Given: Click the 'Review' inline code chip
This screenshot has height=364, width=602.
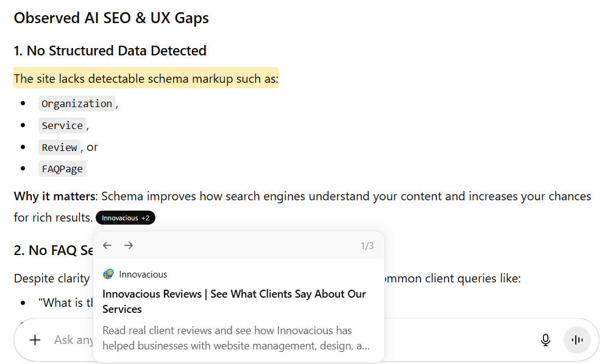Looking at the screenshot, I should pos(59,147).
